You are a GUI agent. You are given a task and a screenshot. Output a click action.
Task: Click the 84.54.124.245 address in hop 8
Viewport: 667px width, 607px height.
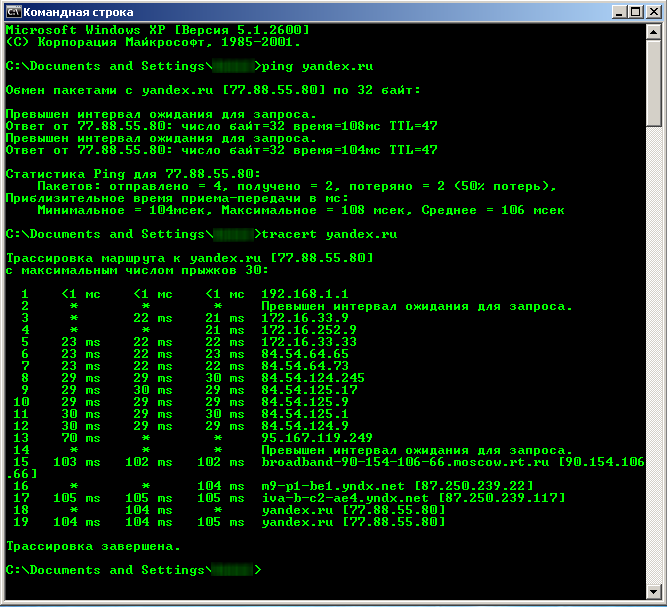[x=312, y=378]
